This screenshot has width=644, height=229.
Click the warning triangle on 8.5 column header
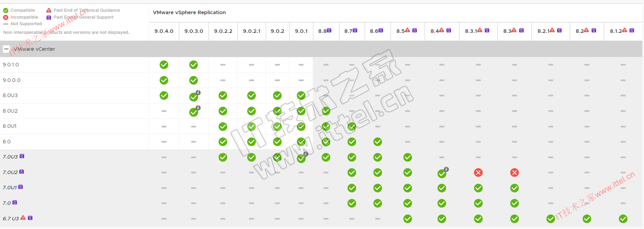click(x=407, y=30)
